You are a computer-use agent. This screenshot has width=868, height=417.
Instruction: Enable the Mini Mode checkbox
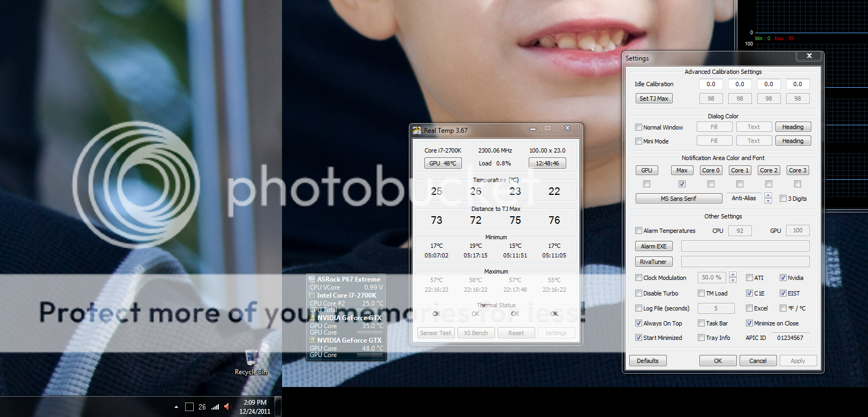point(638,141)
